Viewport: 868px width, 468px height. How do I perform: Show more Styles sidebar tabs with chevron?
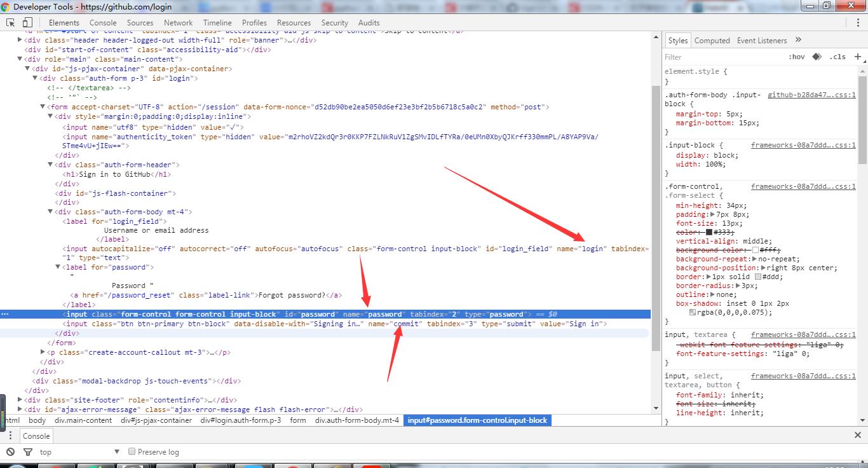(x=799, y=40)
